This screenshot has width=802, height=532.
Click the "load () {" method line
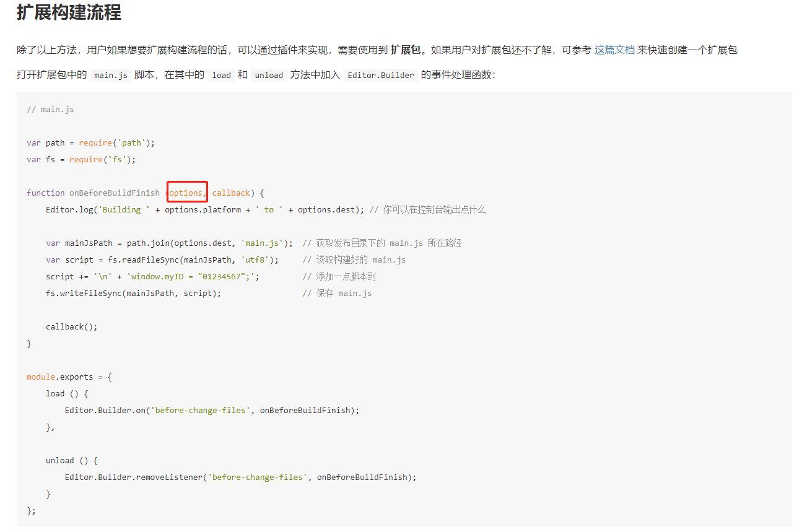pyautogui.click(x=67, y=394)
